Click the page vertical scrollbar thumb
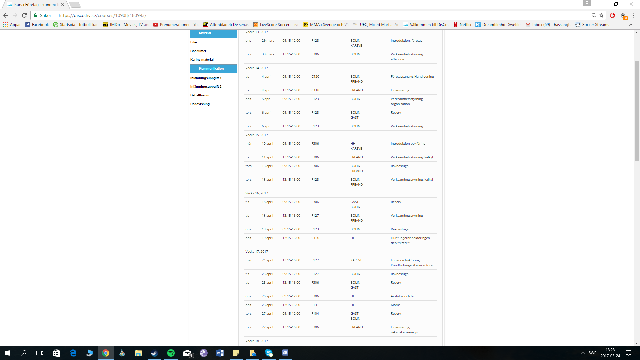The image size is (640, 360). pos(637,110)
